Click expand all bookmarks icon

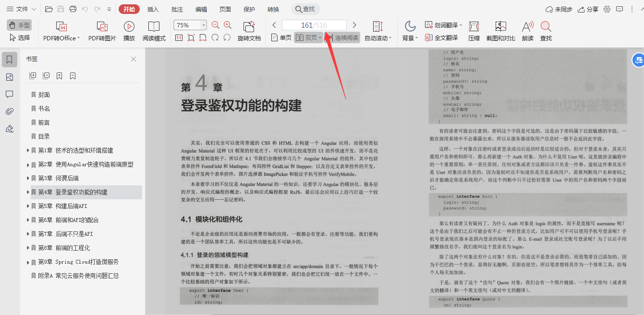(33, 76)
